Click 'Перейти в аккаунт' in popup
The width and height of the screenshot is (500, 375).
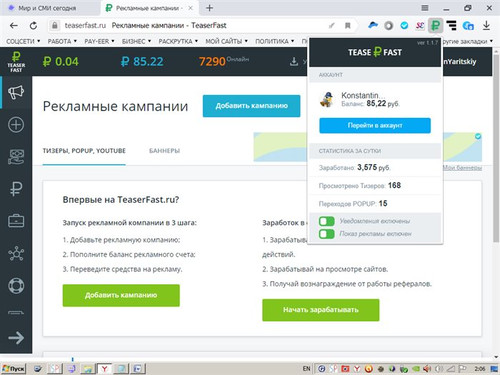click(375, 126)
